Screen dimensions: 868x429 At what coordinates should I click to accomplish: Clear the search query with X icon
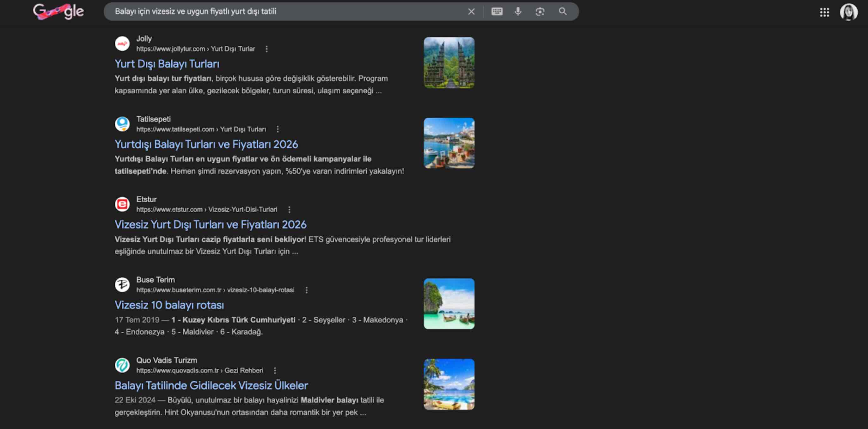coord(471,11)
